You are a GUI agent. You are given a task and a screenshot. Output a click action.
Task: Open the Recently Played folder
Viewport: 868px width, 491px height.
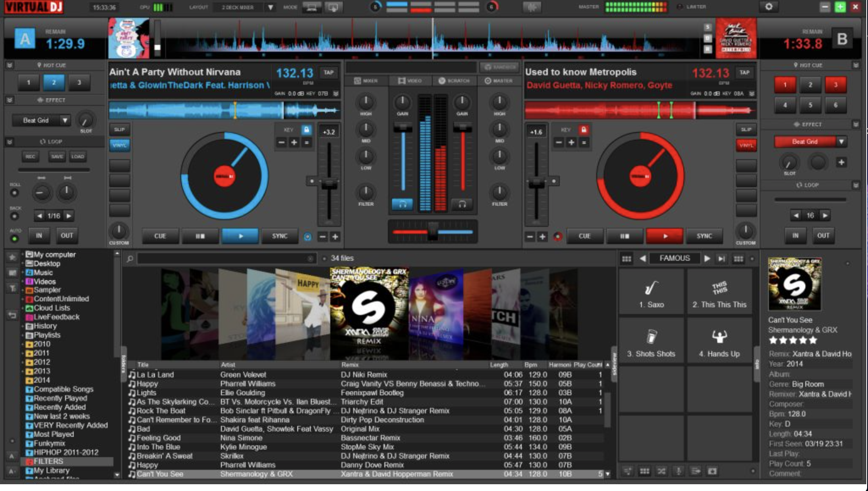coord(60,398)
